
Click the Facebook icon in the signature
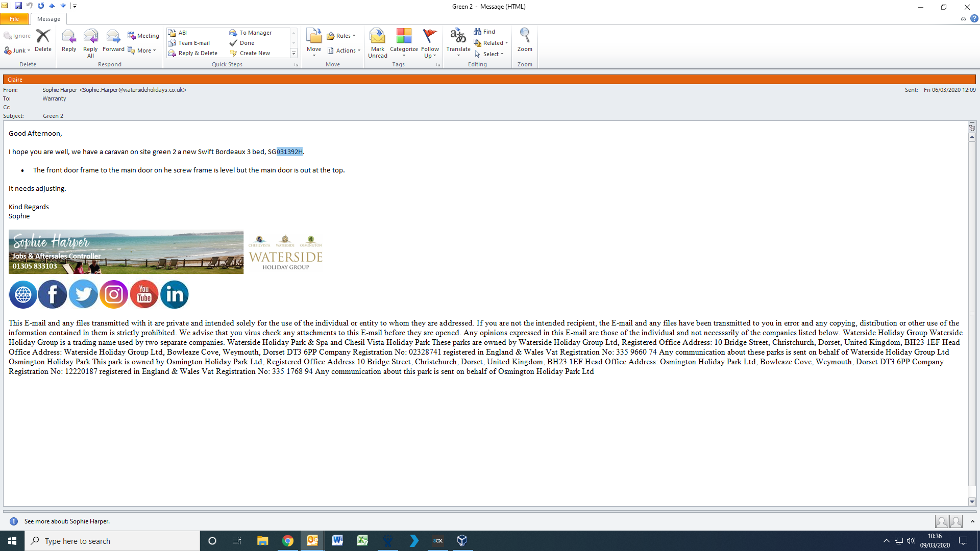tap(53, 294)
